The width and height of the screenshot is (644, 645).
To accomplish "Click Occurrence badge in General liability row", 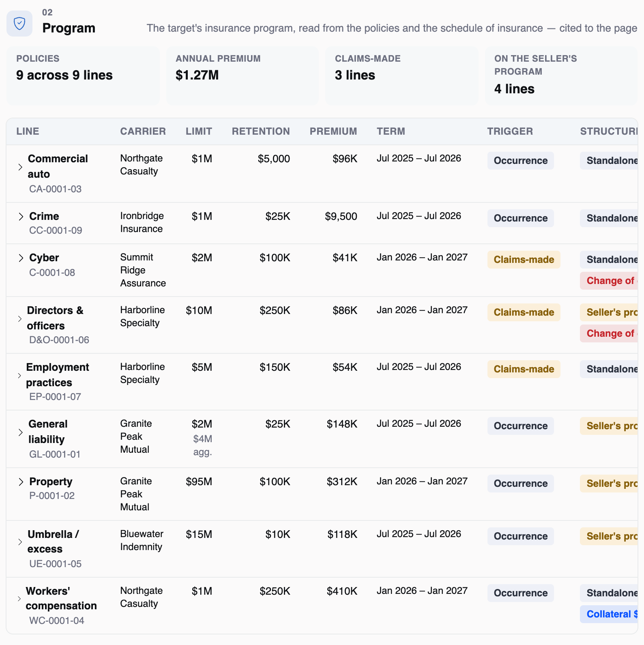I will click(520, 426).
